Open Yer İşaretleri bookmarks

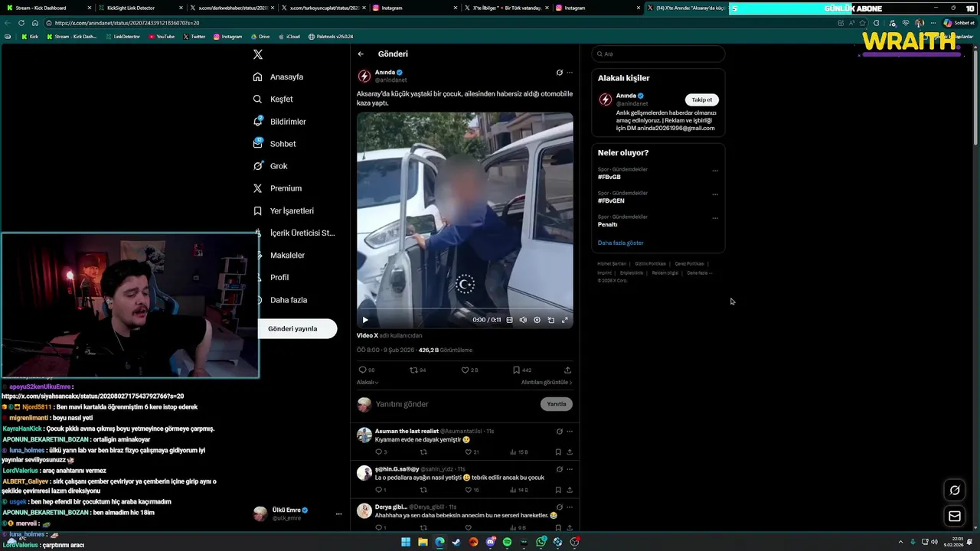[x=283, y=210]
